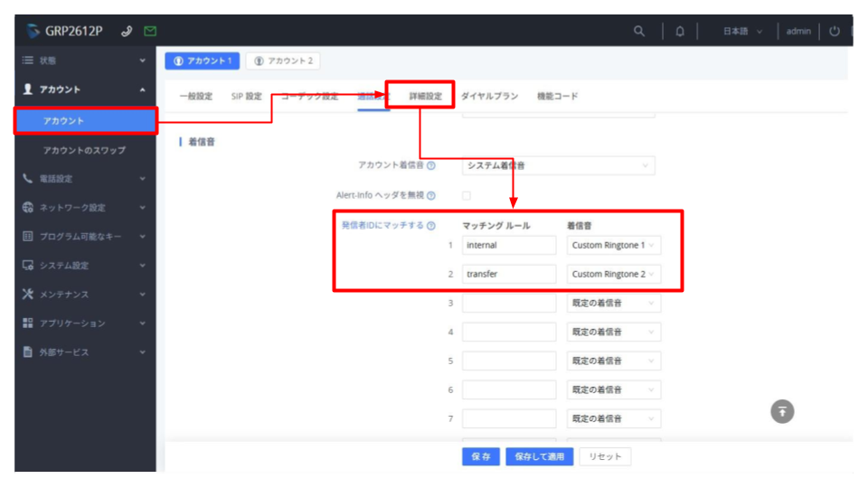Open row 5 既定の着信音 dropdown

tap(614, 361)
